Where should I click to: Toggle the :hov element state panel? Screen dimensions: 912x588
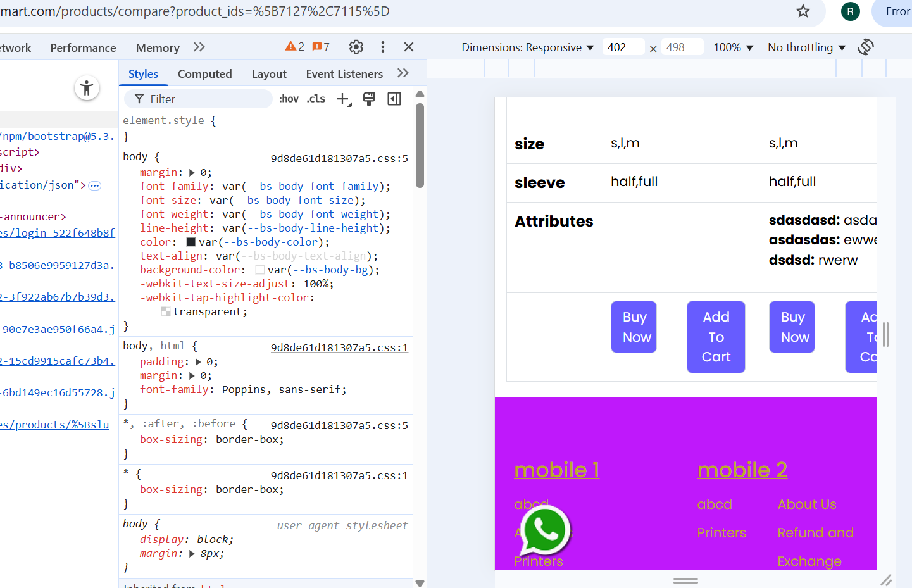click(x=289, y=99)
